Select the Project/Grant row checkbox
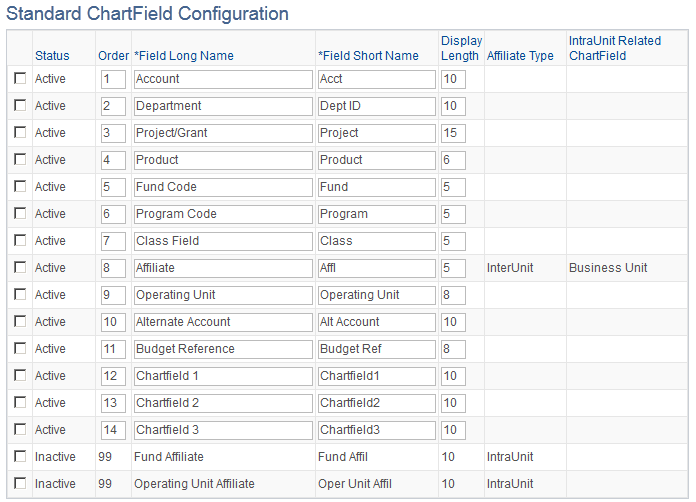 click(20, 132)
